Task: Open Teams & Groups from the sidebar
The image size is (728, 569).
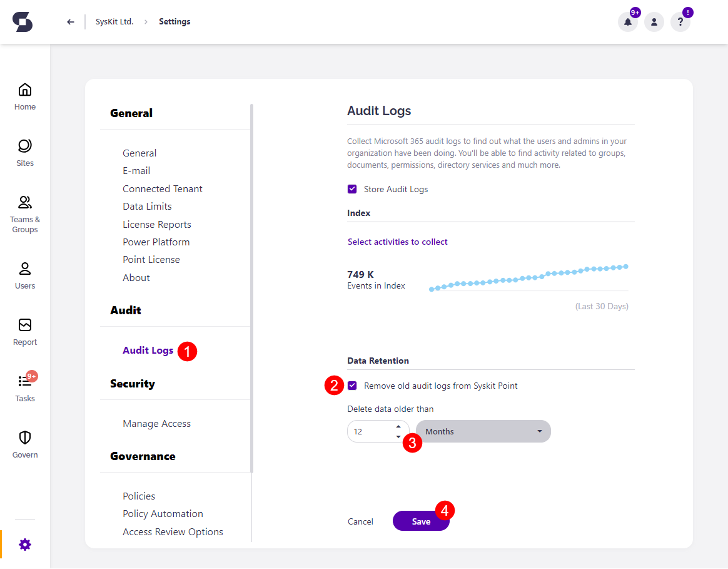Action: point(24,207)
